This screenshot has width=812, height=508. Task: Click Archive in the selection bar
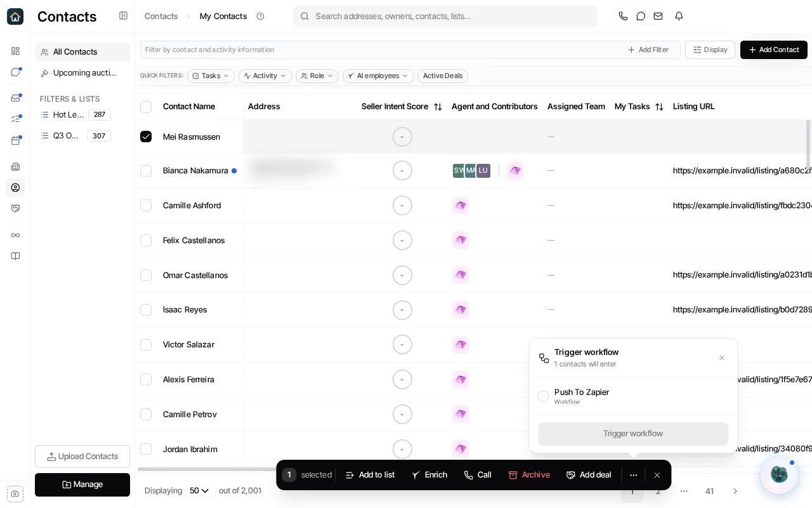click(x=529, y=475)
